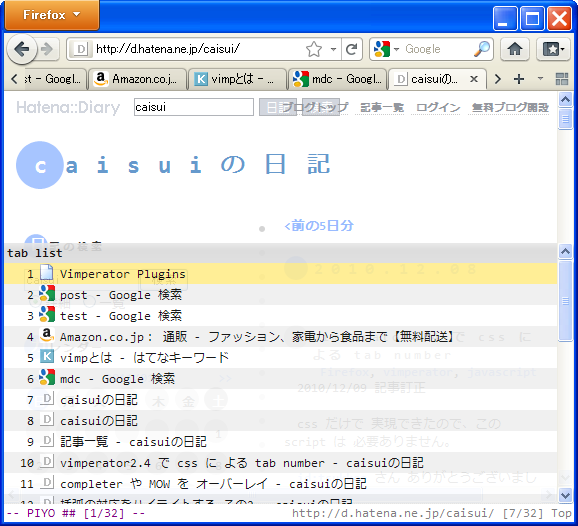
Task: Expand the search engine dropdown arrow
Action: 397,49
